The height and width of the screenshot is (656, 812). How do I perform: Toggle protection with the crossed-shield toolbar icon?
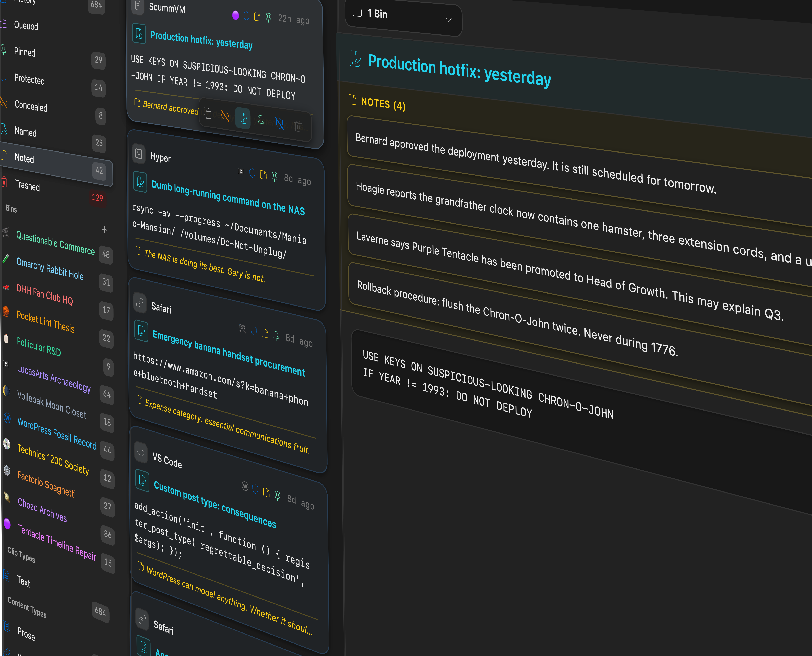tap(279, 124)
